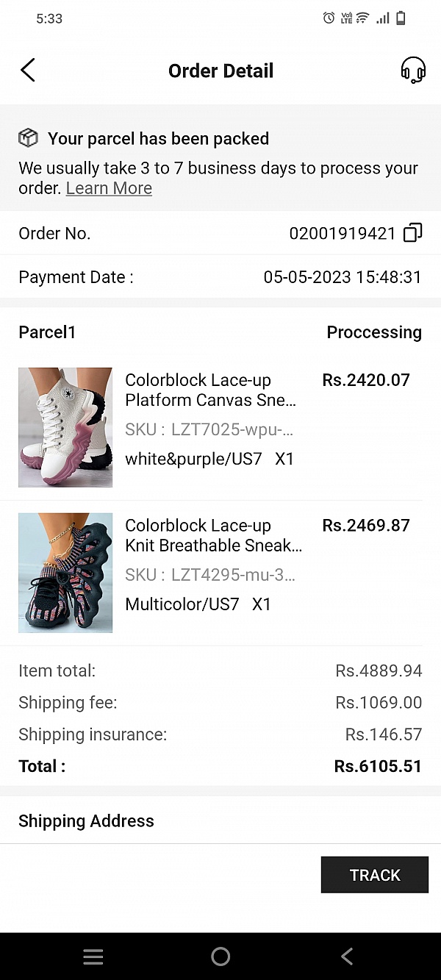This screenshot has height=980, width=441.
Task: Tap the battery icon in status bar
Action: coord(401,18)
